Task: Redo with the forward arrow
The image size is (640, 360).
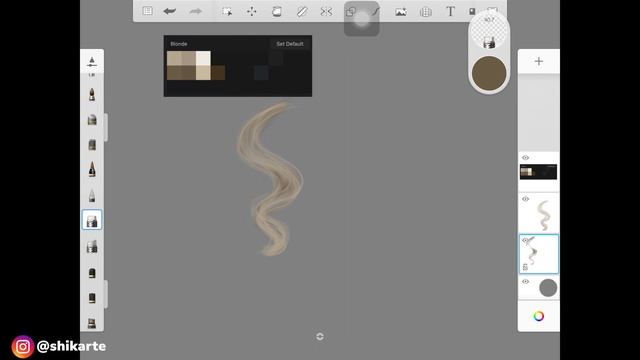Action: click(x=196, y=11)
